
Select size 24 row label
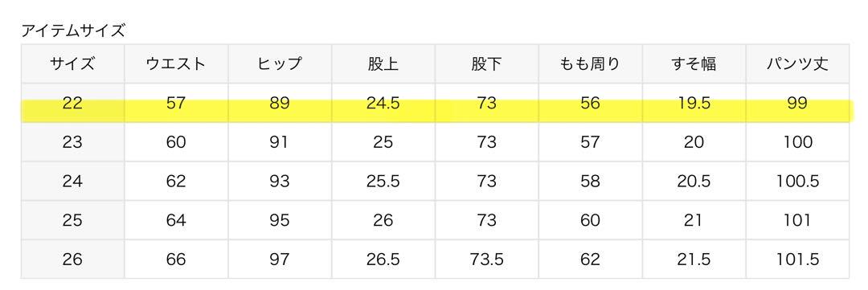point(72,181)
